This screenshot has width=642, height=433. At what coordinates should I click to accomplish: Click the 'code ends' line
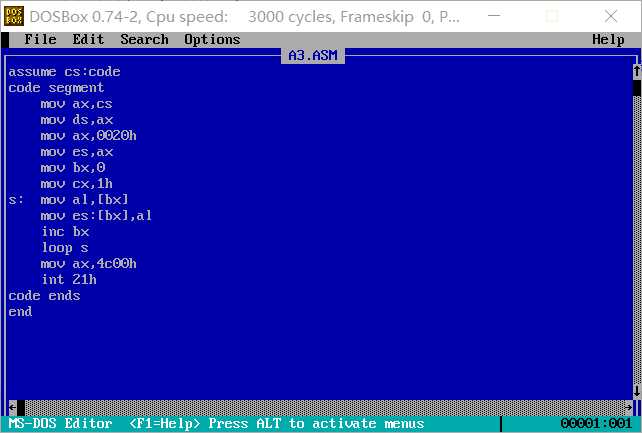44,295
